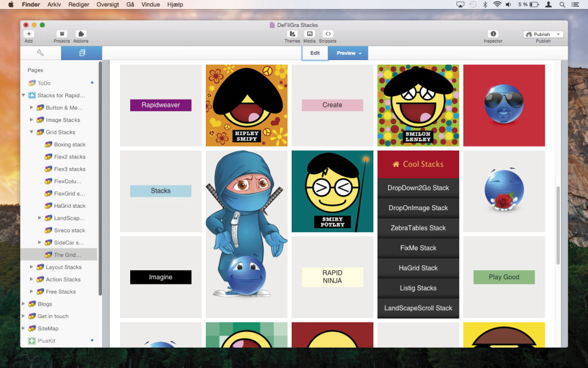Open the Snippets icon

(x=328, y=34)
